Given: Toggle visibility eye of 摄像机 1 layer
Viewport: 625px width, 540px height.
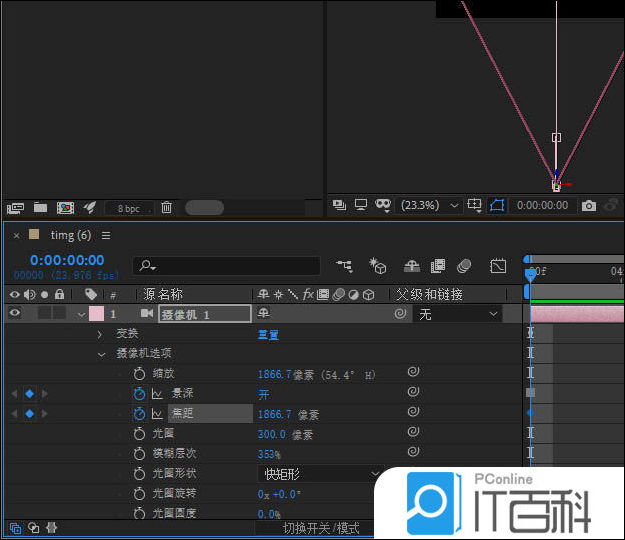Looking at the screenshot, I should (15, 314).
